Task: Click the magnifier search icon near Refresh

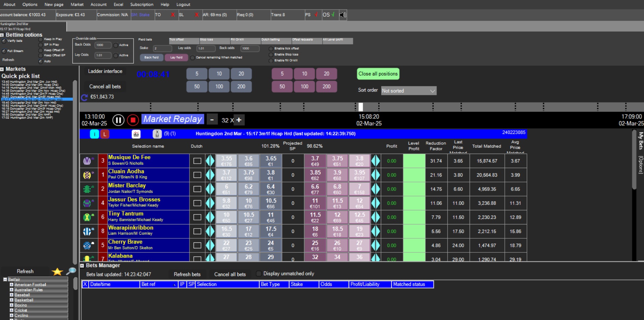Action: pyautogui.click(x=71, y=271)
